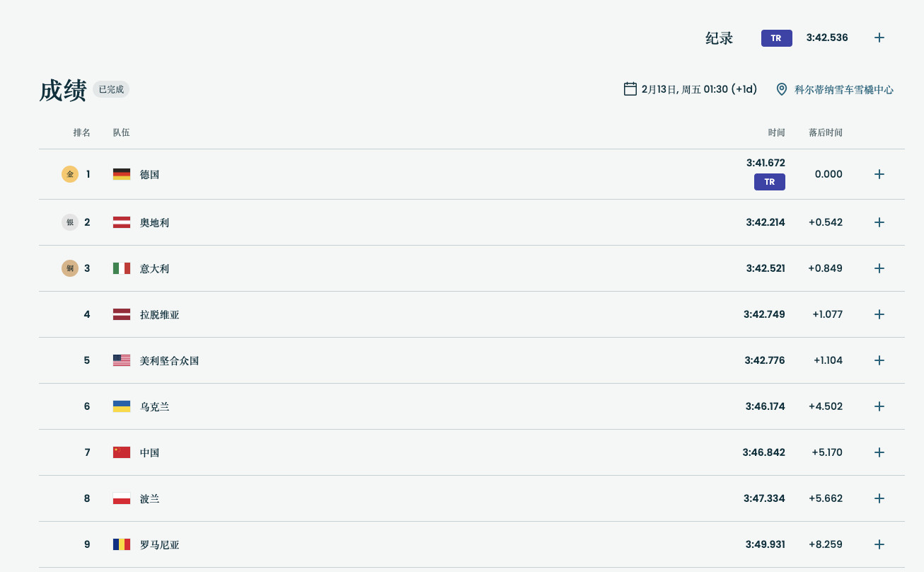The image size is (924, 572).
Task: Expand Germany's result row
Action: [x=879, y=174]
